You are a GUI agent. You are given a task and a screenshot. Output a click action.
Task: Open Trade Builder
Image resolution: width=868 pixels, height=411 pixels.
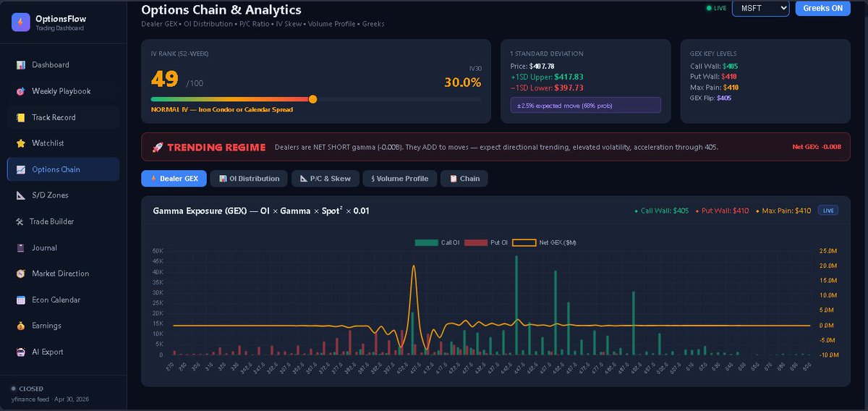coord(63,221)
